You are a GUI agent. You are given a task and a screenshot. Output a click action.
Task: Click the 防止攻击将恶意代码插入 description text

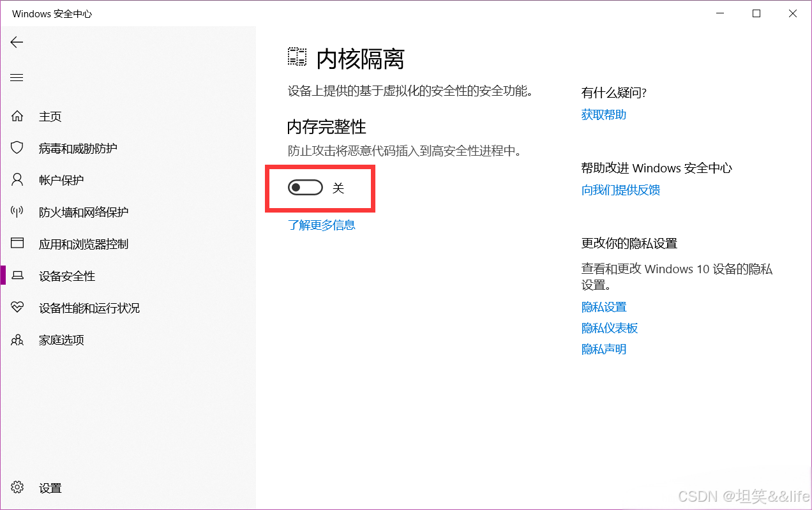[405, 151]
